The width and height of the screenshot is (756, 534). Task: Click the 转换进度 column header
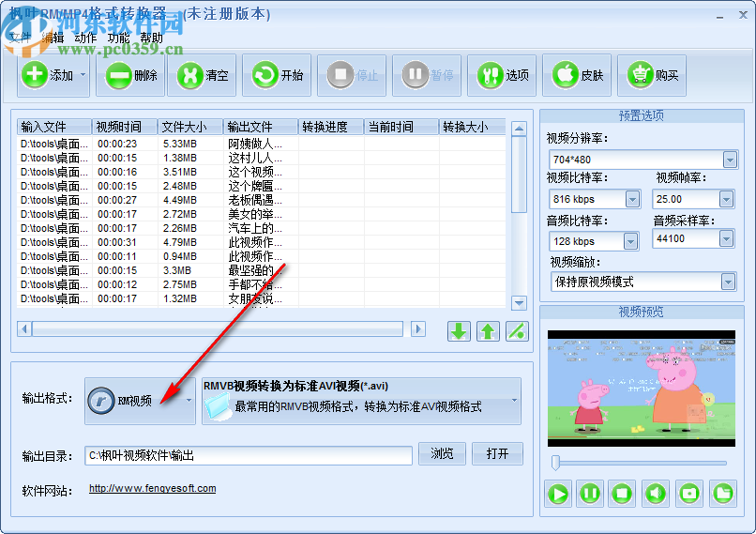point(331,127)
